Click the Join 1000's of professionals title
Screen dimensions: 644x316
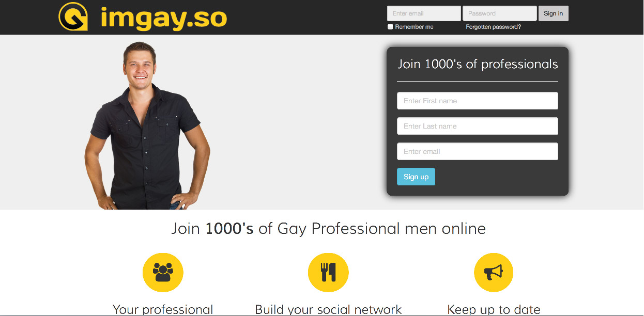(x=478, y=64)
